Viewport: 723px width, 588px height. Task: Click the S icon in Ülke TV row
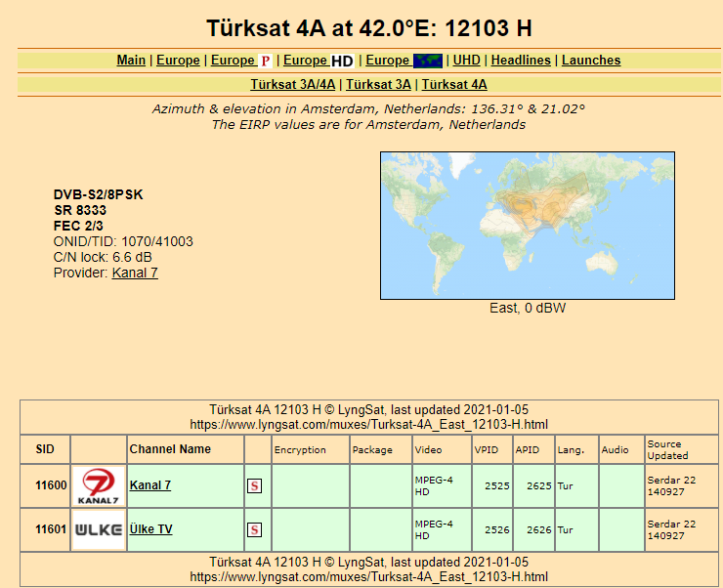(254, 529)
